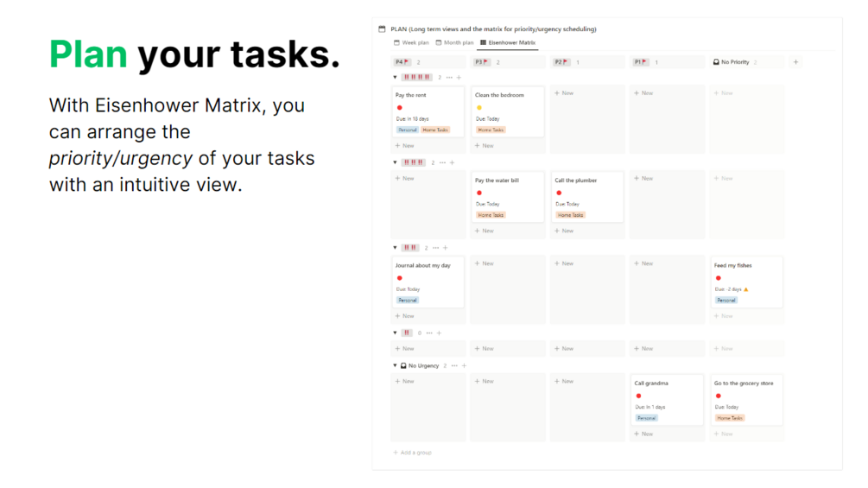
Task: Open options dots beside No Urgency group
Action: click(454, 365)
